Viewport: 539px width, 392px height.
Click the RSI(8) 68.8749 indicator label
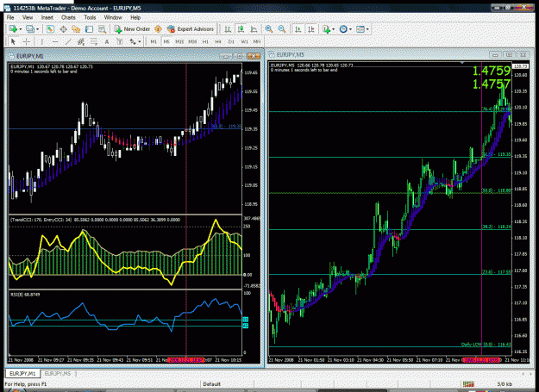[25, 295]
